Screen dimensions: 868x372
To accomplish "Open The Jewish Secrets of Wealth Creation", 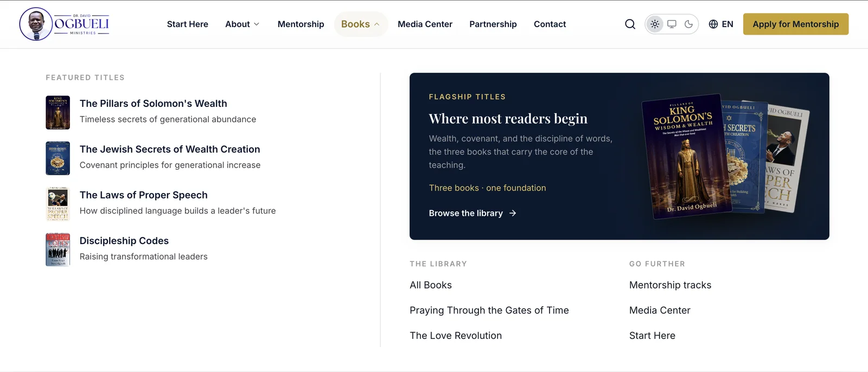I will tap(170, 149).
